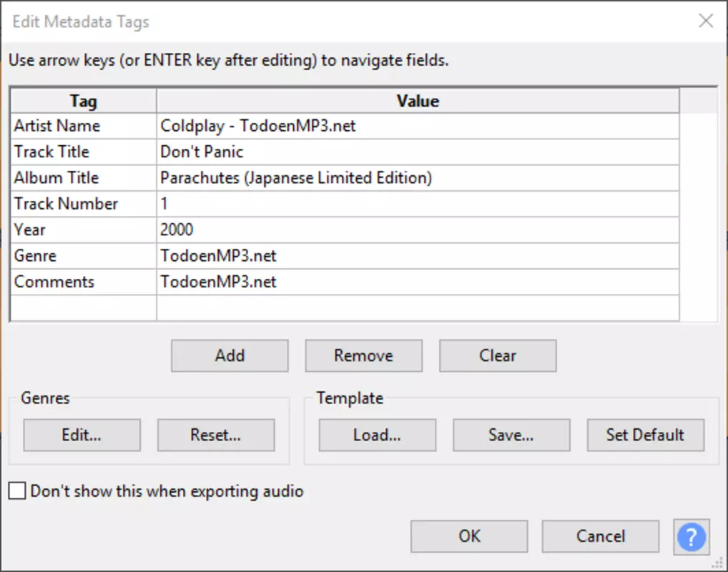This screenshot has height=572, width=728.
Task: Click the 'Value' column header
Action: tap(418, 101)
